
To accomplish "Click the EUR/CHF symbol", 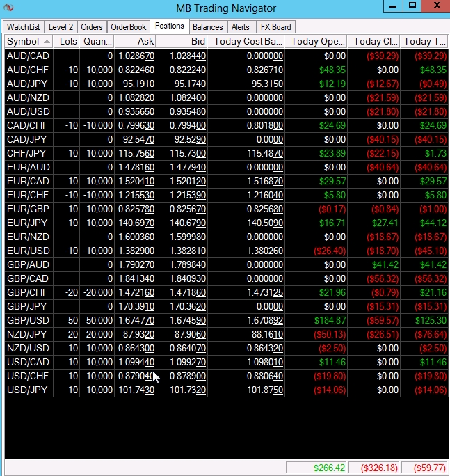I will pos(28,195).
